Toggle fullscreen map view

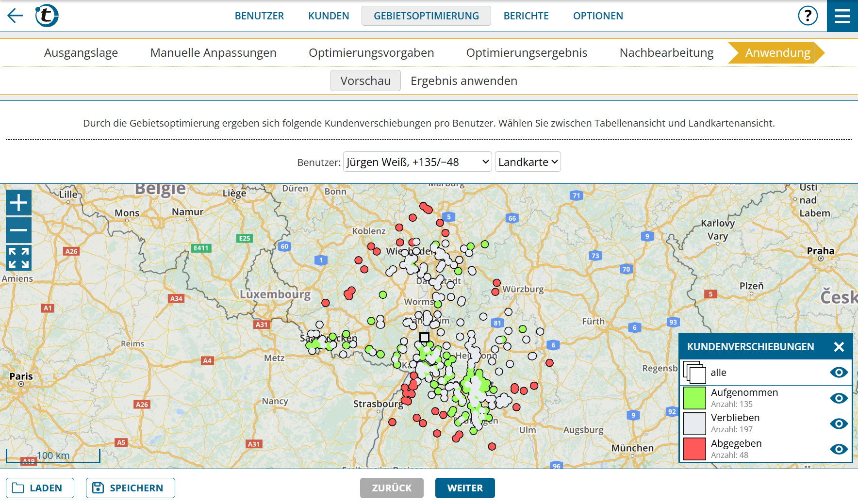point(19,258)
